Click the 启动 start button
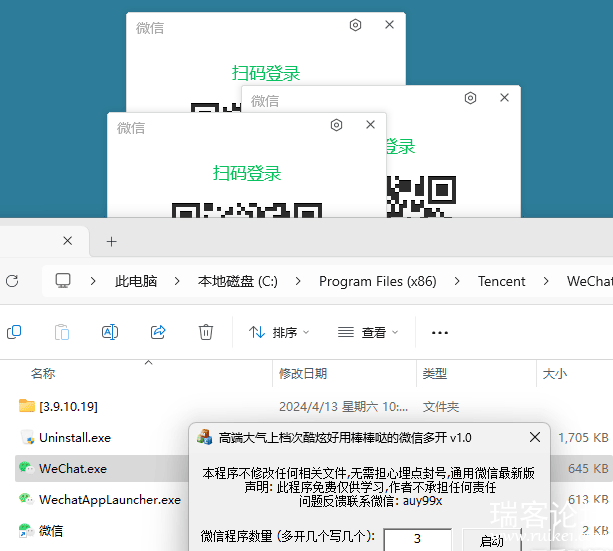Screen dimensions: 613x551 click(x=492, y=540)
